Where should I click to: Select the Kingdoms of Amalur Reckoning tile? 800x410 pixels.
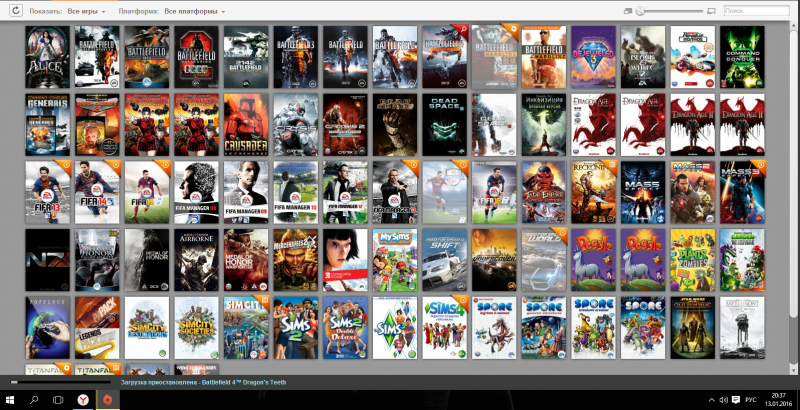point(593,192)
